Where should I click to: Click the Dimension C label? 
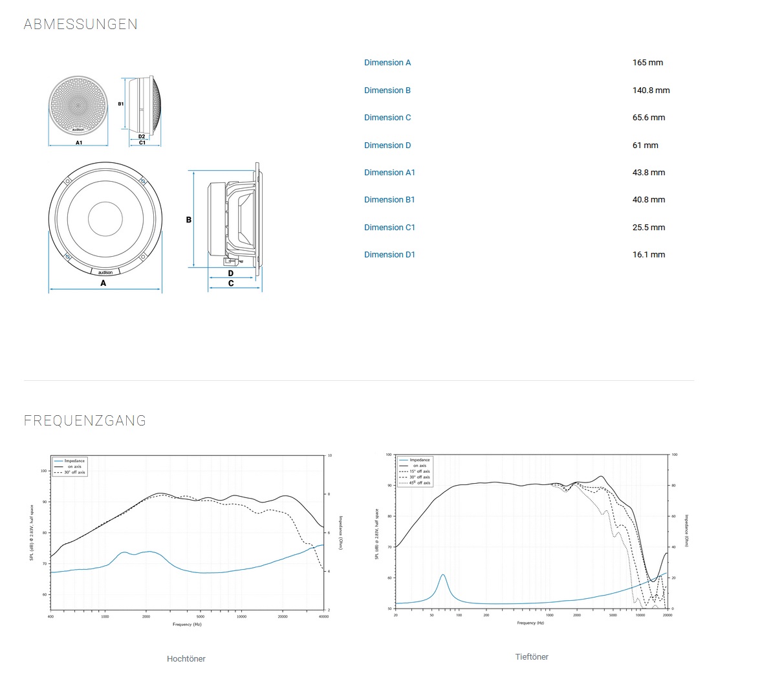(387, 118)
